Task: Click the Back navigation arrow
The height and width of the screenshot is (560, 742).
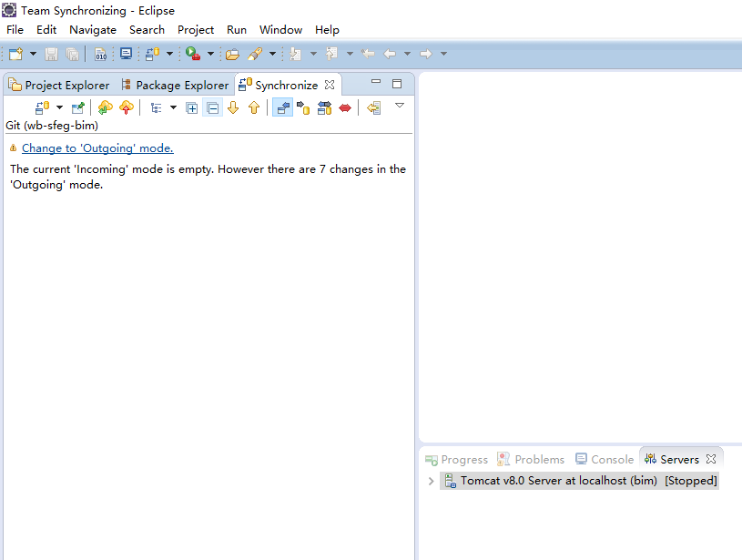Action: click(390, 54)
